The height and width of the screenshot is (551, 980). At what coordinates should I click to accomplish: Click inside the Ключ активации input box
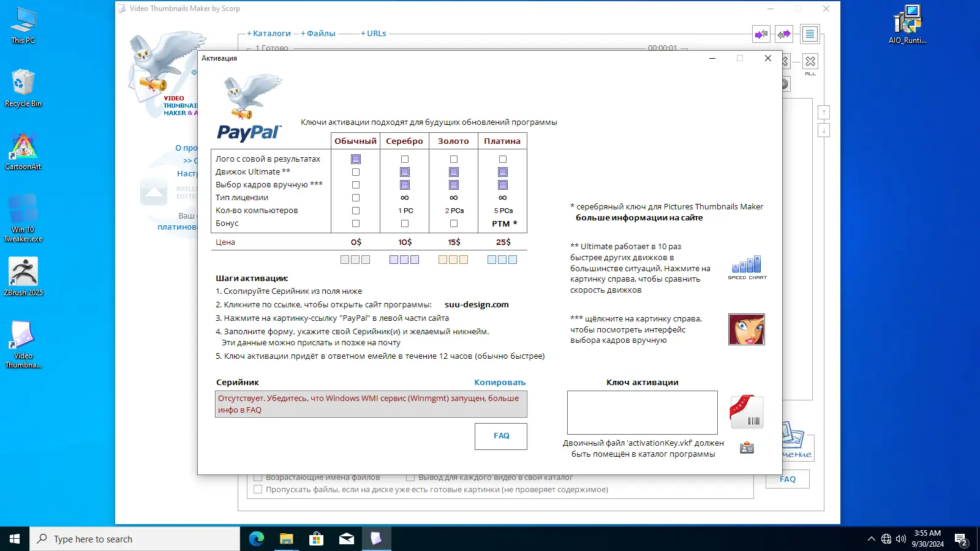(x=642, y=413)
